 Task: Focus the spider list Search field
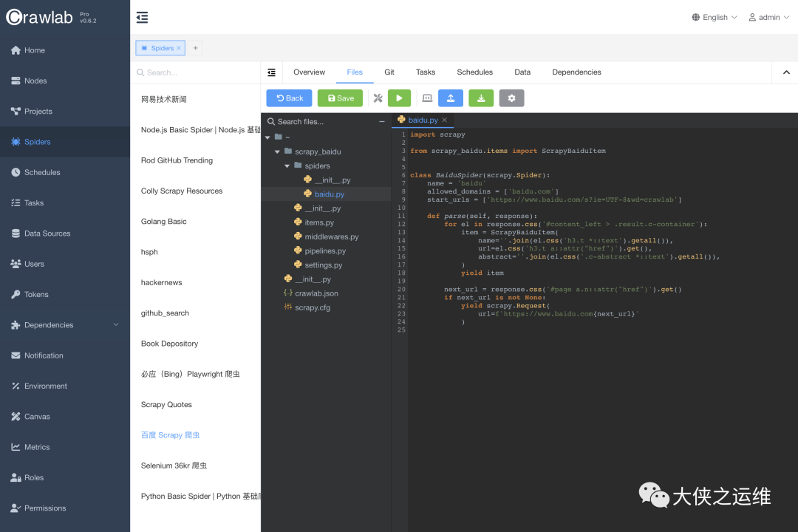[196, 73]
